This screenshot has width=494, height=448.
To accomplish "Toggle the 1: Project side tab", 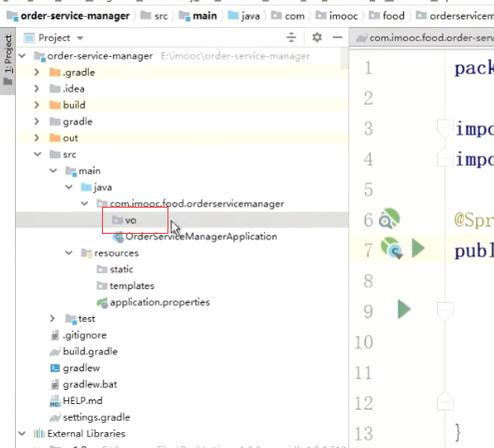I will [x=7, y=60].
